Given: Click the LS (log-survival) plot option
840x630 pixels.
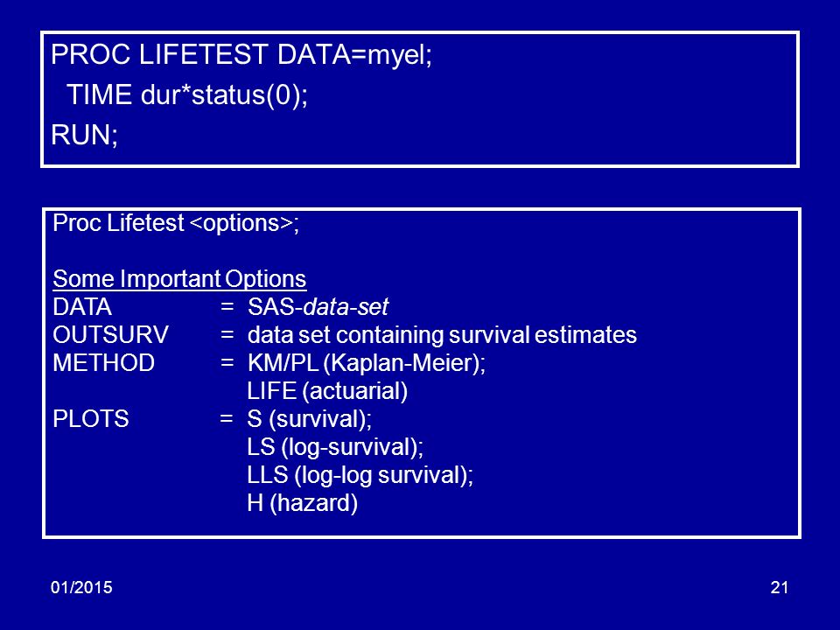Looking at the screenshot, I should (x=335, y=447).
